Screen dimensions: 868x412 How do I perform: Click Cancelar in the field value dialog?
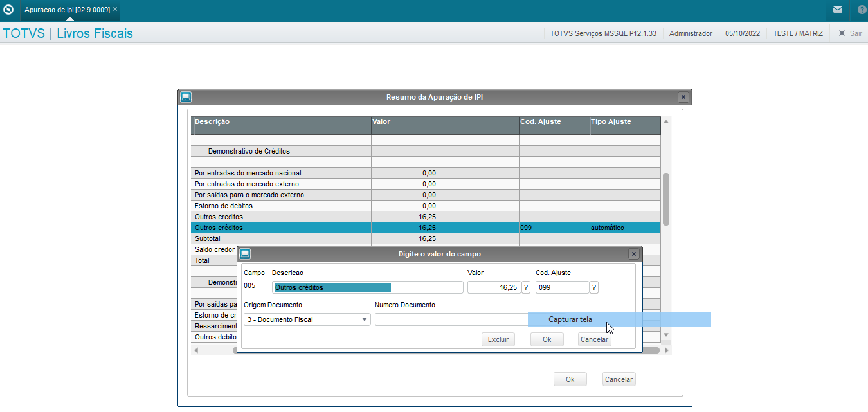594,339
